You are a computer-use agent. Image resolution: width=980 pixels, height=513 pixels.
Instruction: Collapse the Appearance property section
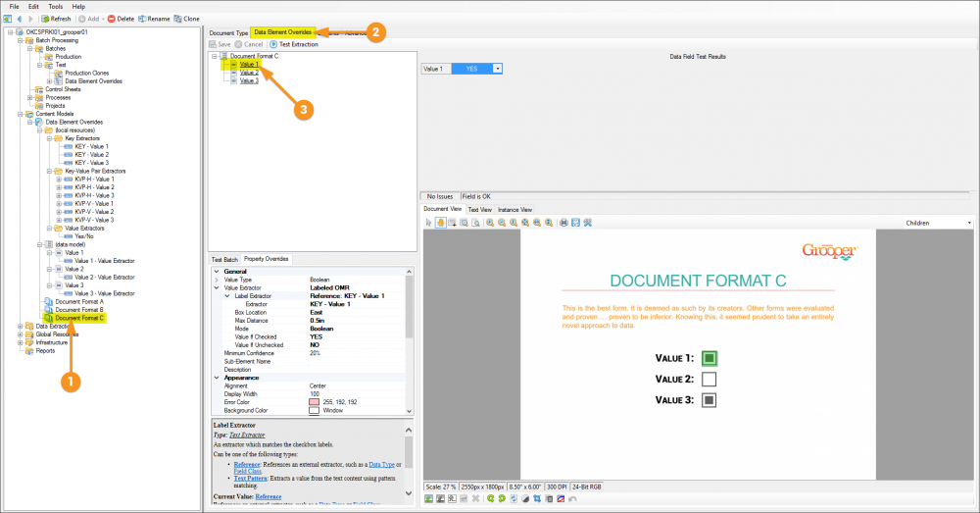217,378
